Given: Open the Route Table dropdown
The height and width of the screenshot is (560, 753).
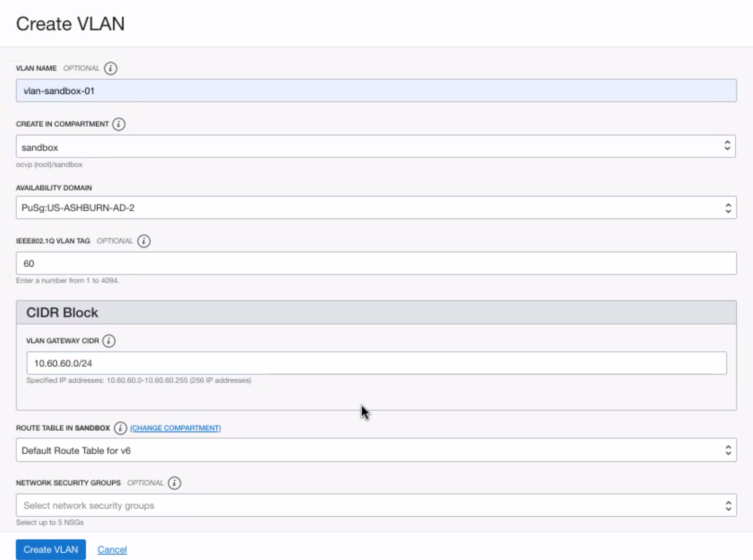Looking at the screenshot, I should (375, 450).
